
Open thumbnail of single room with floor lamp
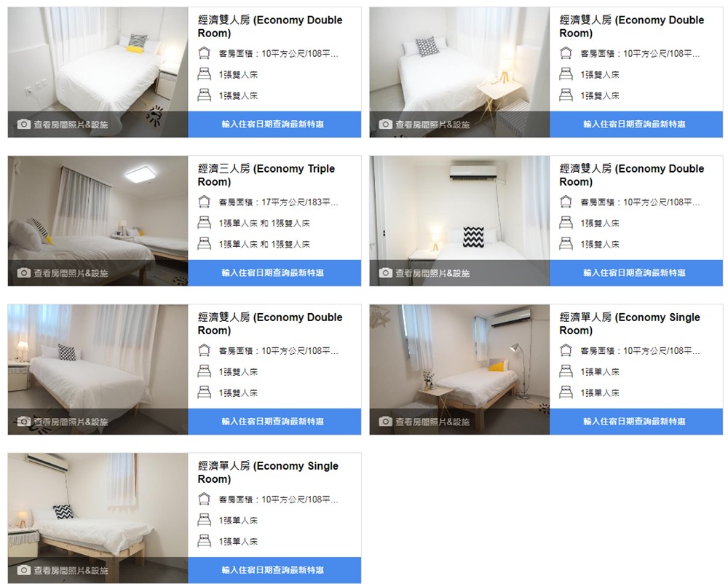(459, 369)
